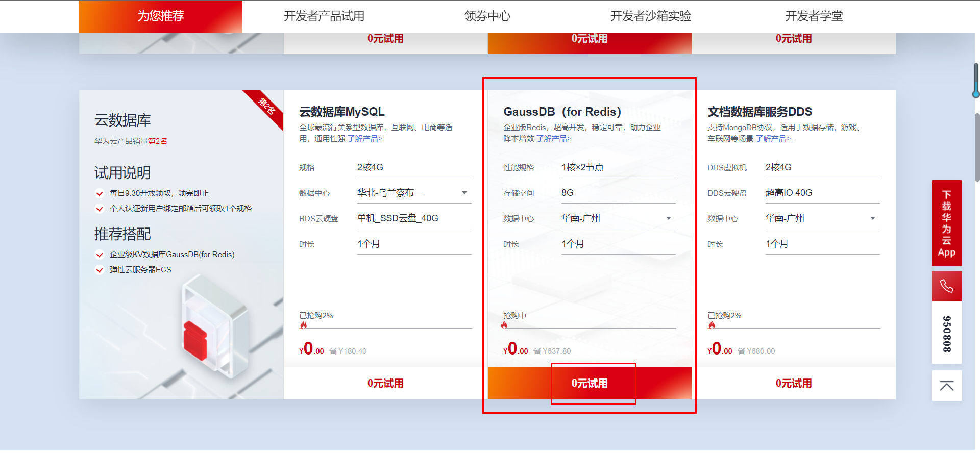Screen dimensions: 980x455
Task: Click the 企业级KV数据库GaussDB(for Redis) recommendation
Action: tap(172, 255)
